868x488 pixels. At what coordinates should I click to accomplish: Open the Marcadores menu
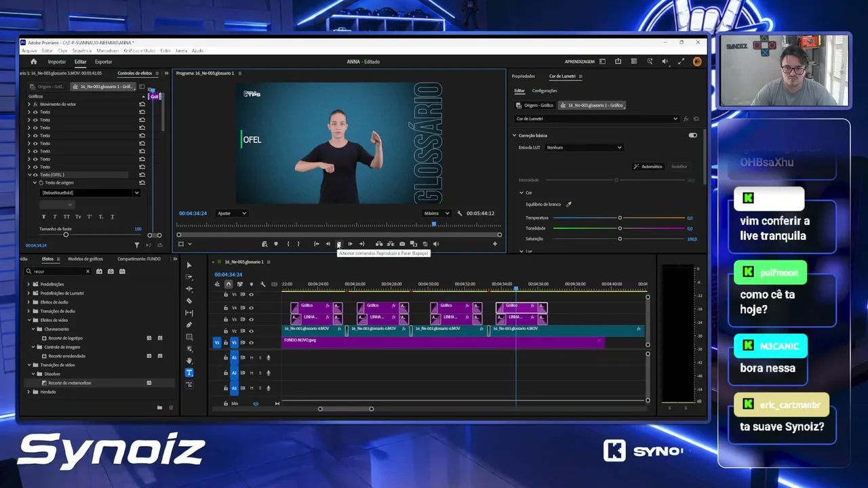[x=108, y=51]
